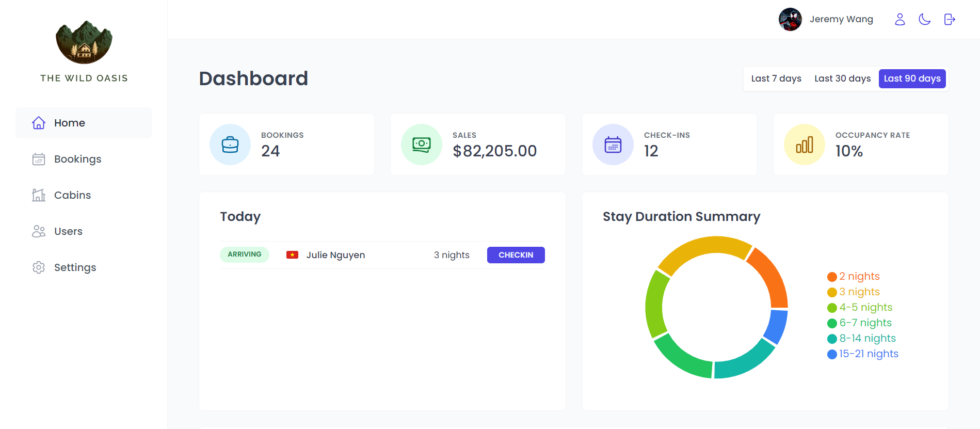Open the Settings page from the sidebar
This screenshot has height=429, width=980.
point(75,267)
